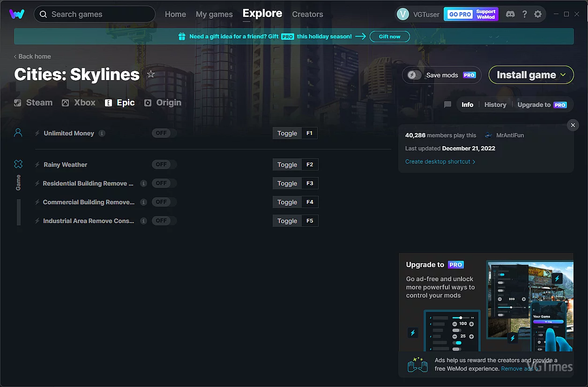The width and height of the screenshot is (588, 387).
Task: Close the info panel with X button
Action: (x=573, y=125)
